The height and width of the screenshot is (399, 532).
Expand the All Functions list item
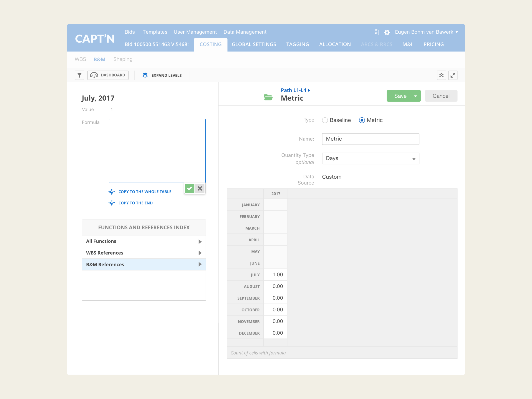pyautogui.click(x=144, y=241)
